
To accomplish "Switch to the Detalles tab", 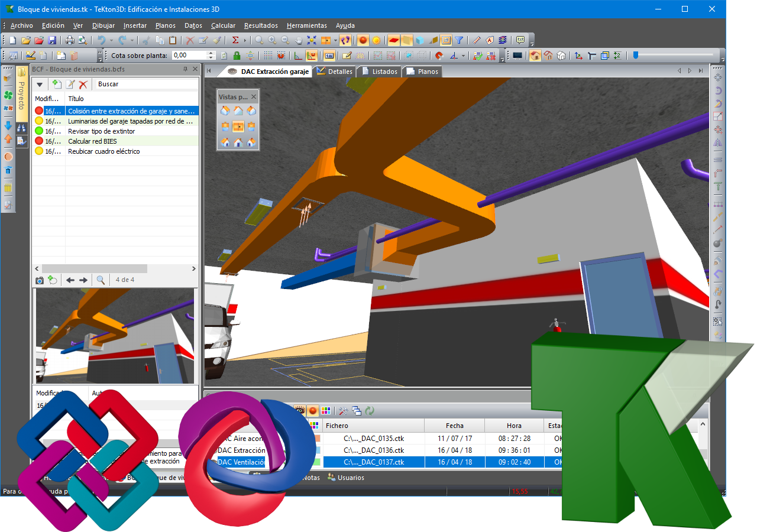I will [x=335, y=72].
